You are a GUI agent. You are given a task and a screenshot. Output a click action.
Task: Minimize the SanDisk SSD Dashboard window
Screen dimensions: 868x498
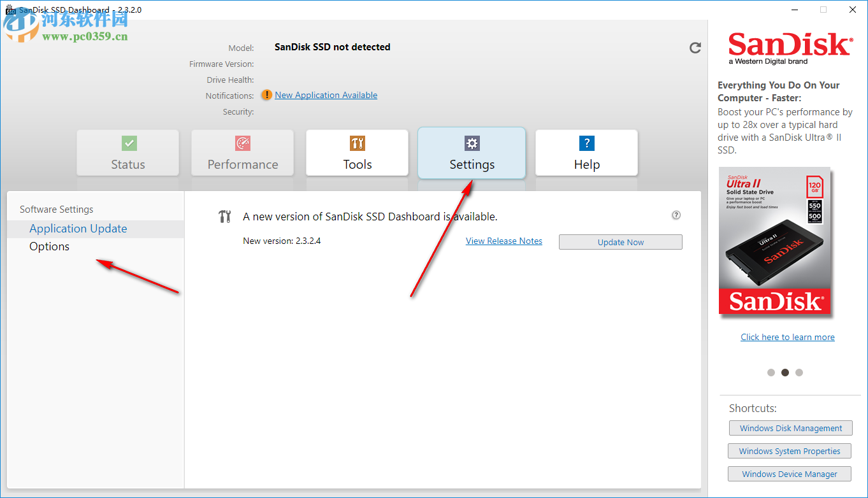pos(794,10)
